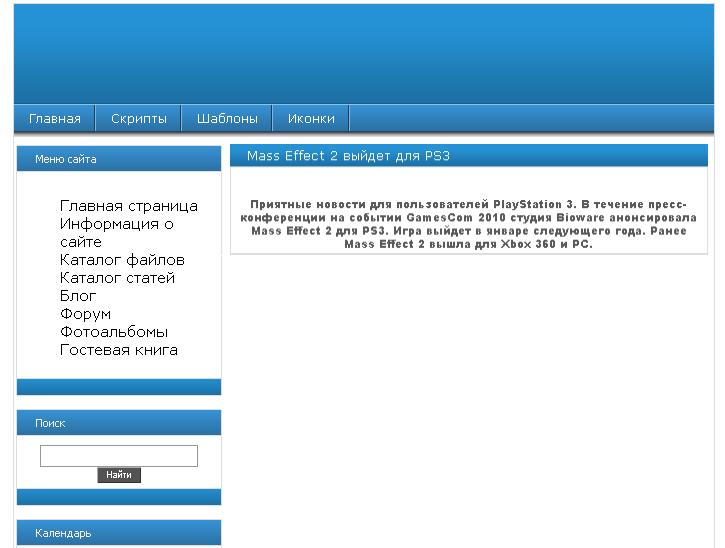Click the Календарь panel header

(63, 533)
